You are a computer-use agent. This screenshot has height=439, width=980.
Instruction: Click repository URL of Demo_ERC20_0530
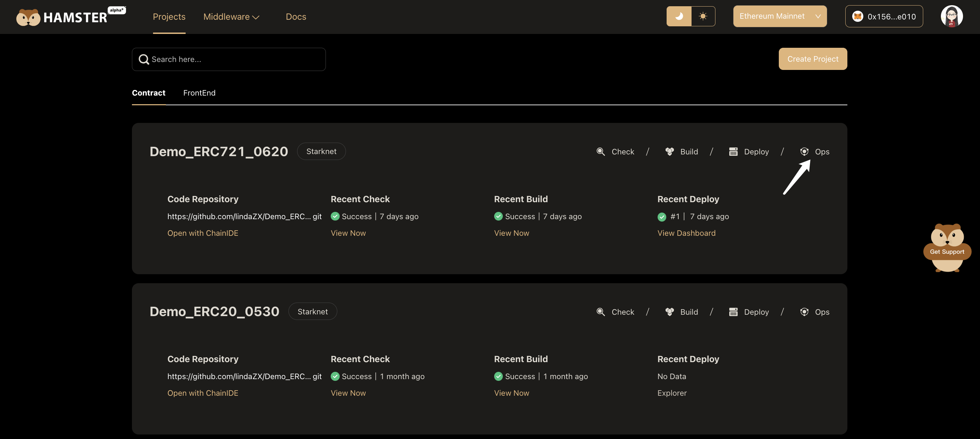[x=244, y=377]
